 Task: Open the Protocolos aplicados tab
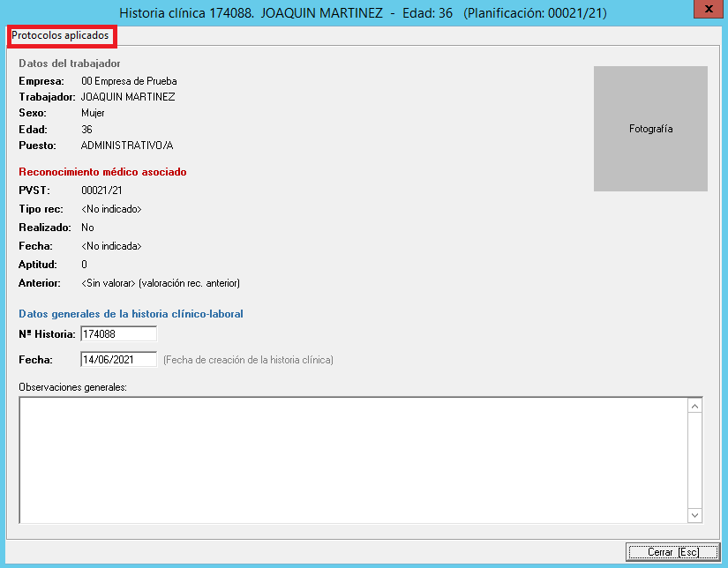click(61, 36)
